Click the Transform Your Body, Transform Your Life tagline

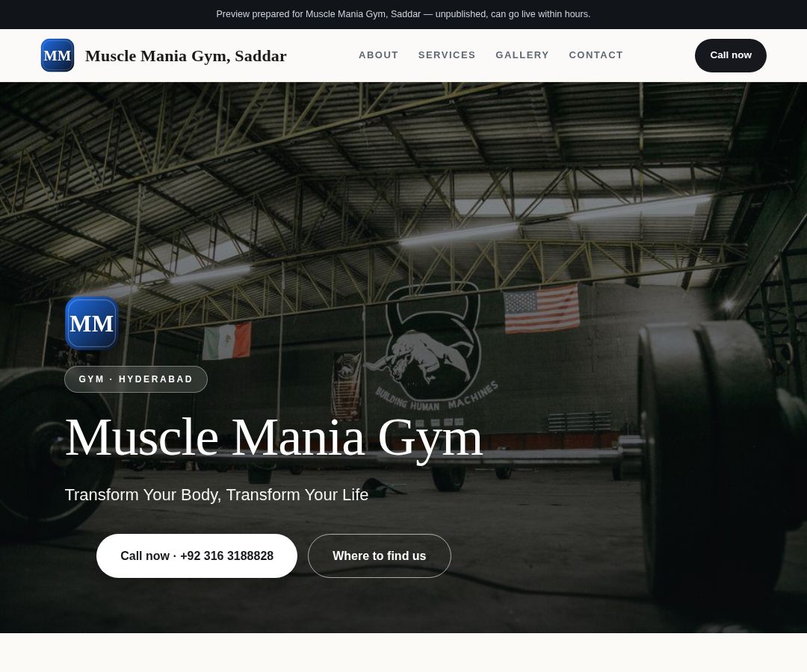(x=217, y=494)
